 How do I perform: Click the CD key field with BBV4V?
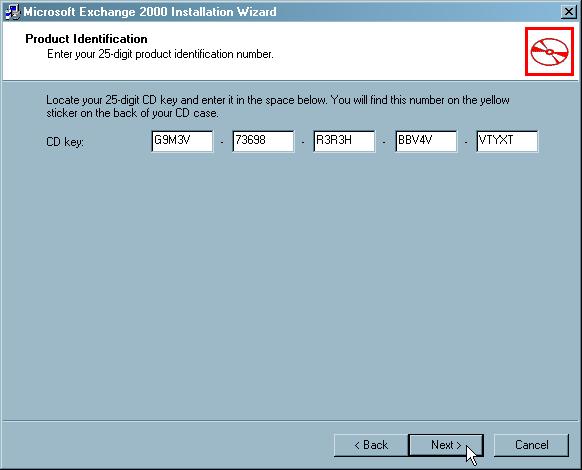[426, 141]
